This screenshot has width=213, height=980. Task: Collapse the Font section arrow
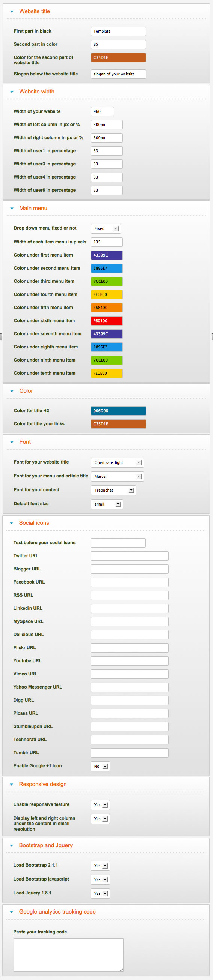[x=12, y=442]
